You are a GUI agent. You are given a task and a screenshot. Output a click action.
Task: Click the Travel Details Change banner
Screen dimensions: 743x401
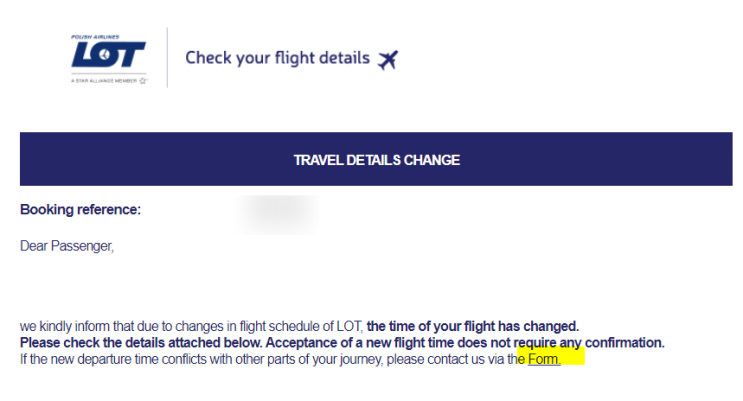tap(376, 159)
